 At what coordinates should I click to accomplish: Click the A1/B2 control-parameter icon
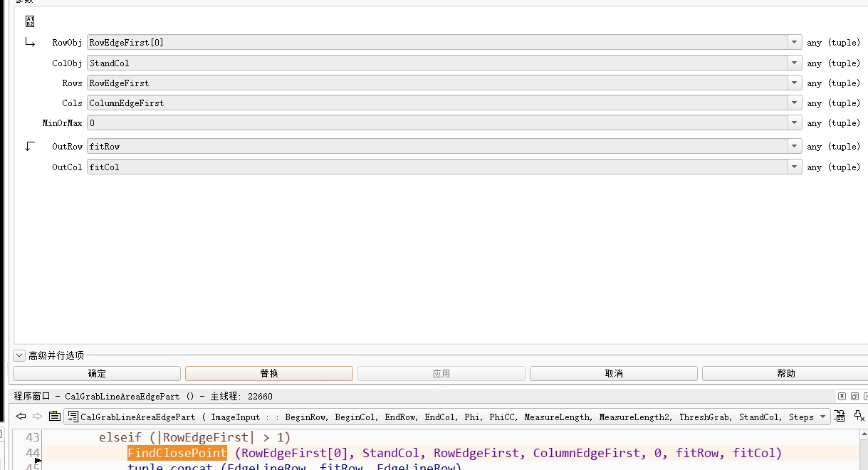tap(29, 21)
